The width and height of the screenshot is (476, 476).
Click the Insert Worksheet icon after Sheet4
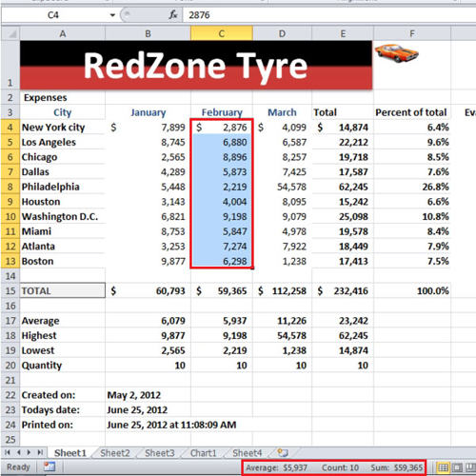[x=283, y=452]
